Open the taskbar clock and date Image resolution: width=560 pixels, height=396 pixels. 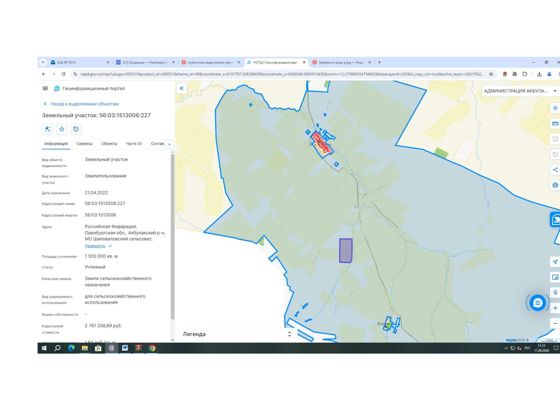click(542, 348)
